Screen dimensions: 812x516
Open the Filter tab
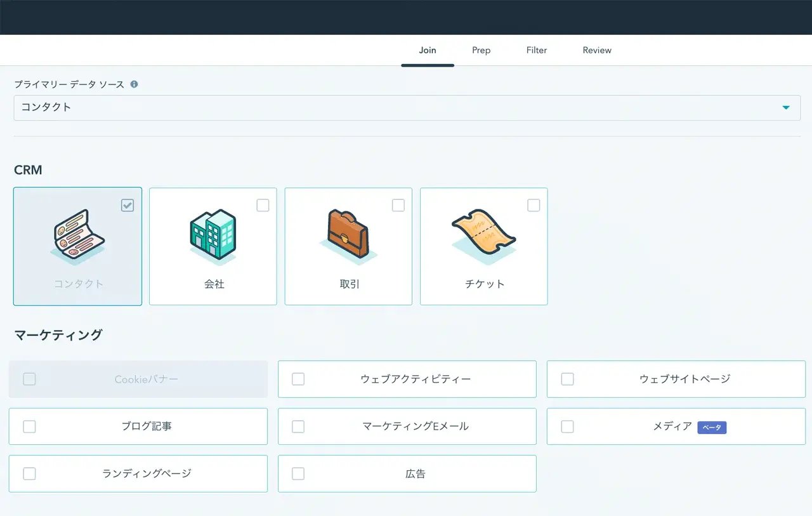537,50
